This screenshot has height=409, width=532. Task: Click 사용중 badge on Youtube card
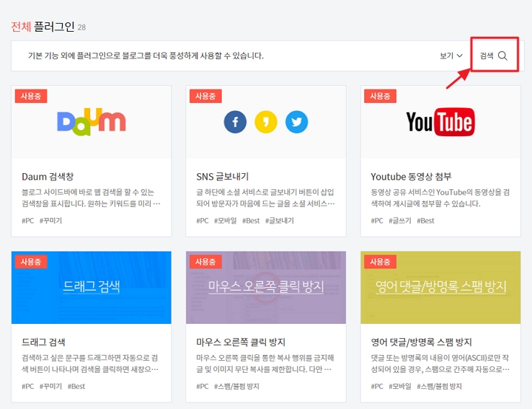coord(380,96)
